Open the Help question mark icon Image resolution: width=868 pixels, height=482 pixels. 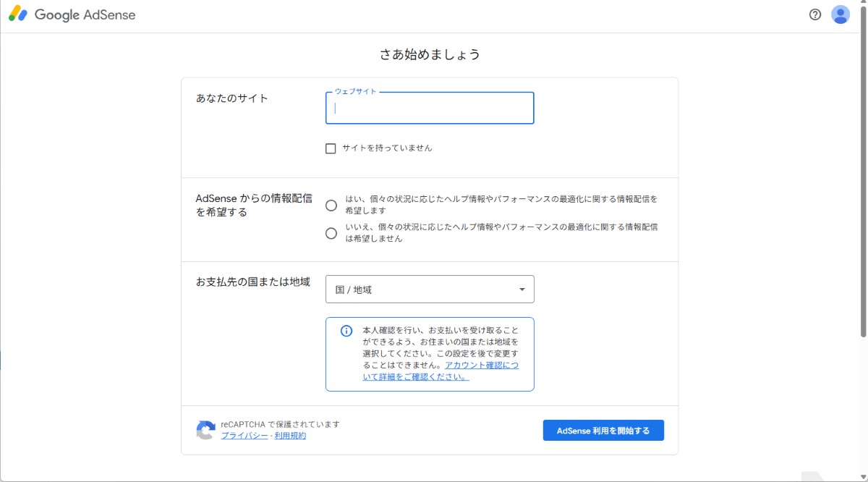815,14
